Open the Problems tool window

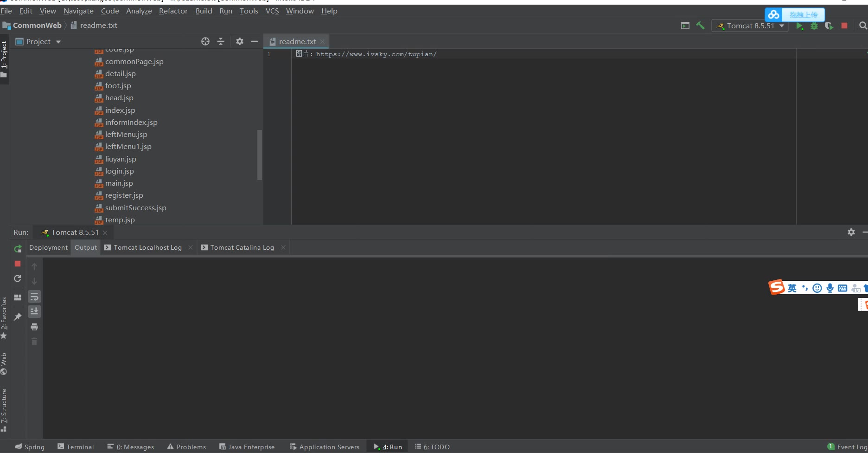coord(186,447)
